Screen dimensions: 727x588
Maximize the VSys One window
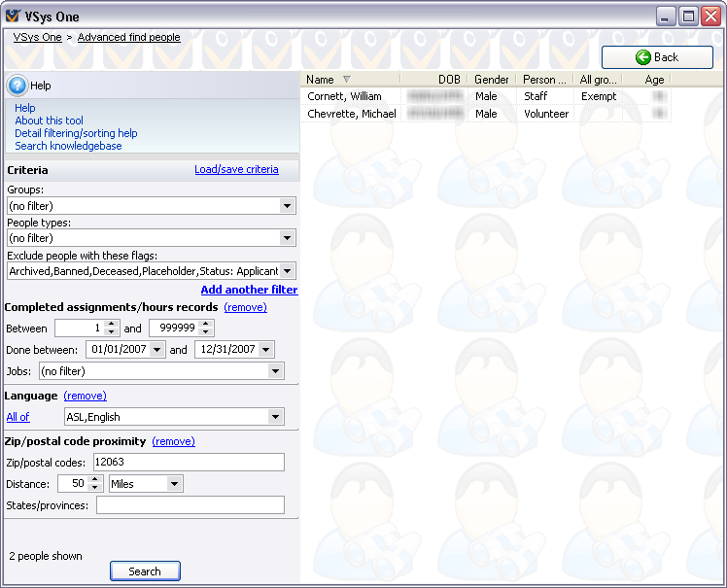coord(688,17)
